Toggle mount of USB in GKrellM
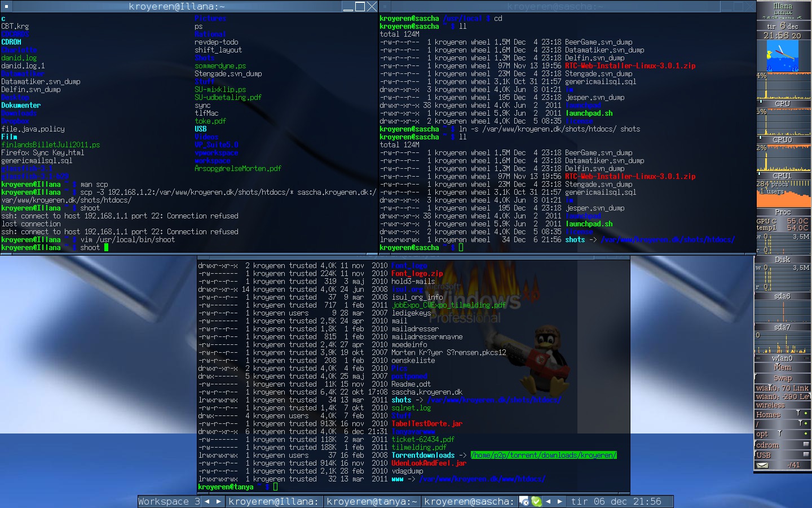The height and width of the screenshot is (508, 812). click(x=806, y=455)
